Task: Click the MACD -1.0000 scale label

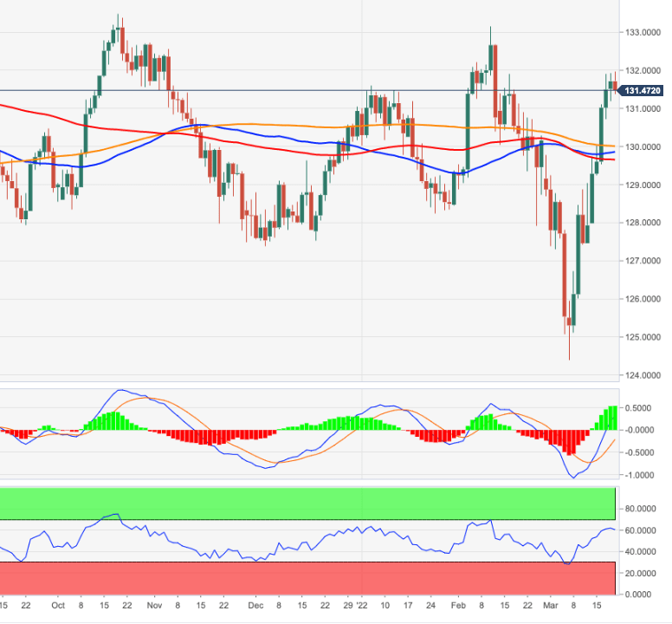Action: 637,475
